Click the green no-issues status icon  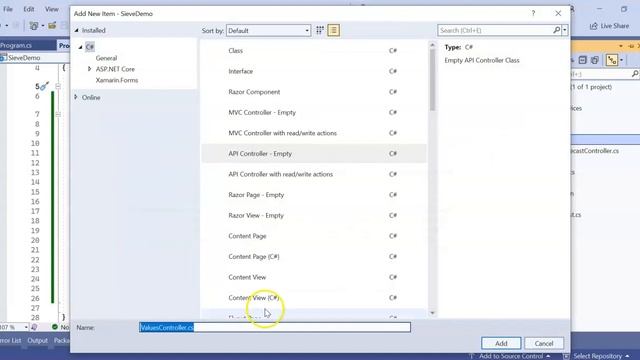point(55,327)
